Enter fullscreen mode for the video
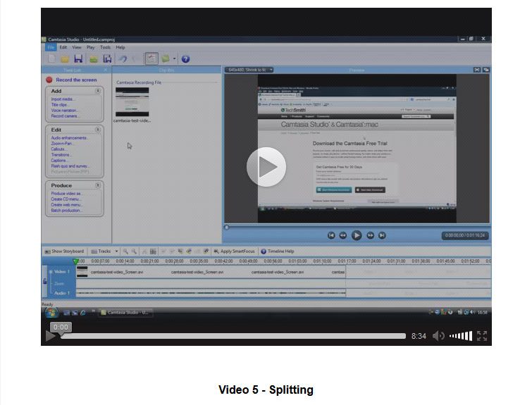Screen dimensions: 532x405 (482, 336)
